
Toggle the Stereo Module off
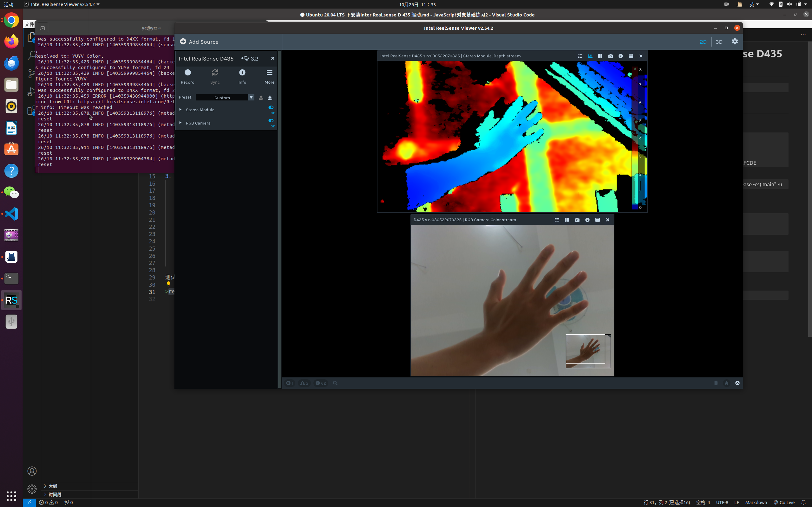[x=271, y=108]
